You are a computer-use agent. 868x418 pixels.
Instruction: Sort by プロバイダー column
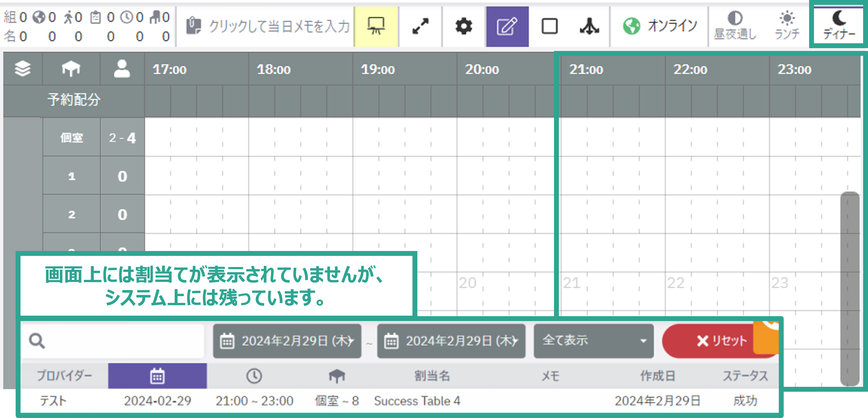pos(64,376)
